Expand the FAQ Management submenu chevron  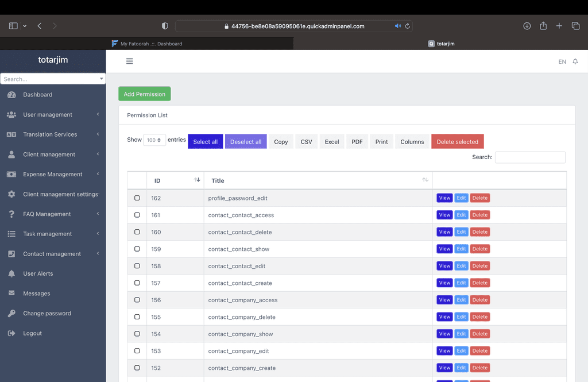coord(98,214)
